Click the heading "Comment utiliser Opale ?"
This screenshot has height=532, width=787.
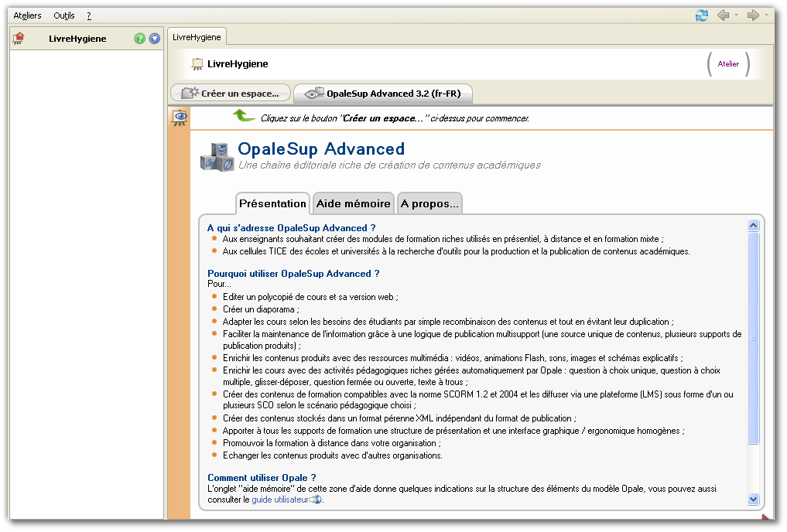tap(262, 478)
